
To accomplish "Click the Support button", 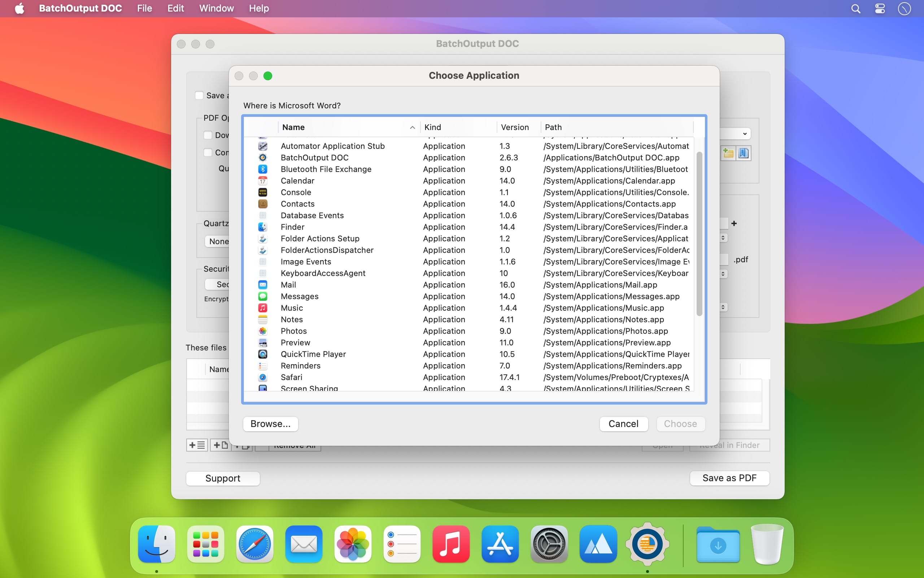I will tap(223, 478).
